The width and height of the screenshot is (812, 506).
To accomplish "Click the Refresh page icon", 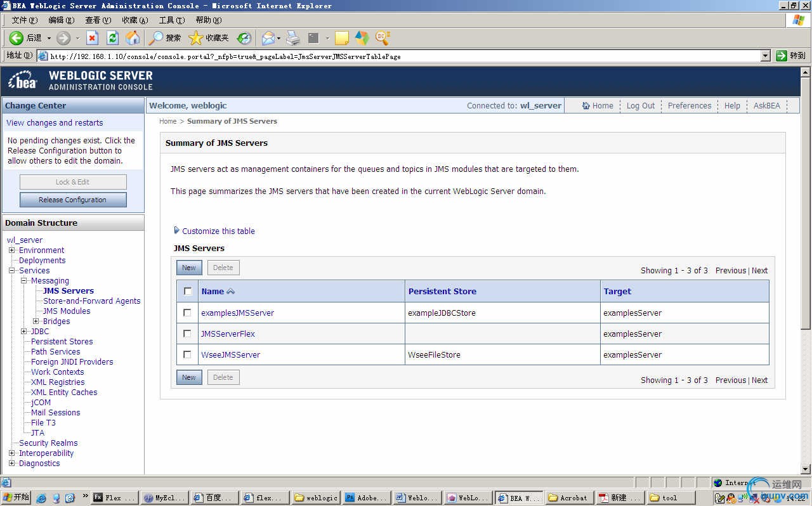I will click(x=113, y=38).
